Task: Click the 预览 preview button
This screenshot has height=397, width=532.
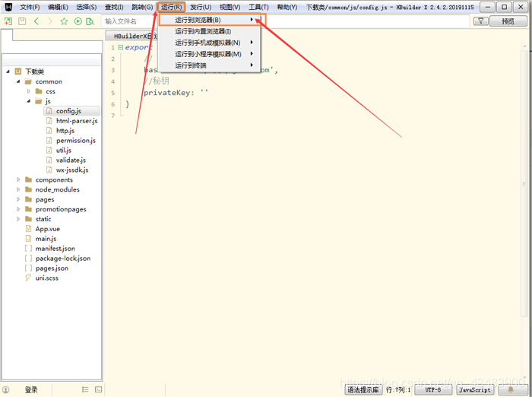Action: [x=508, y=21]
